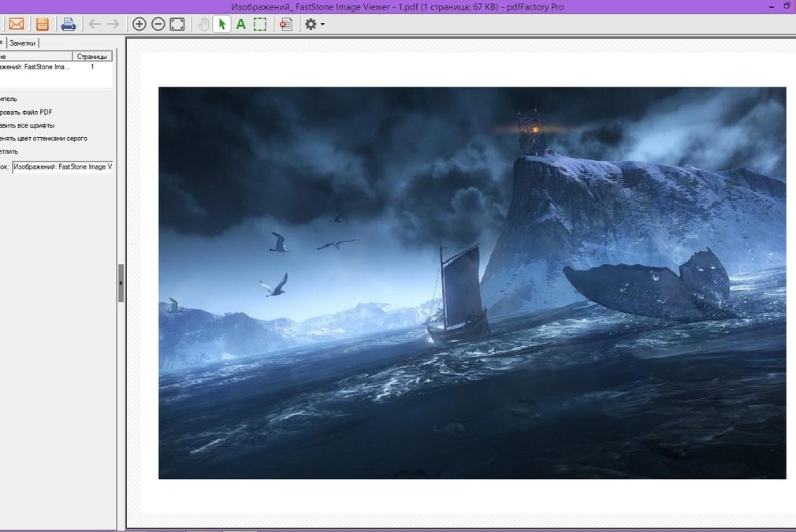The height and width of the screenshot is (532, 796).
Task: Sort by the Страницы column header
Action: click(92, 56)
